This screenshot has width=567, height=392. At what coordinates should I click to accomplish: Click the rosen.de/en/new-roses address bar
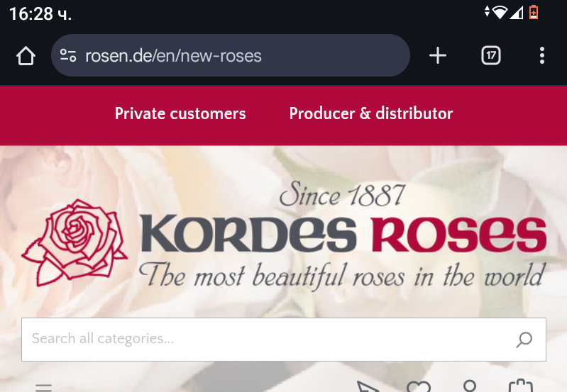(x=231, y=55)
